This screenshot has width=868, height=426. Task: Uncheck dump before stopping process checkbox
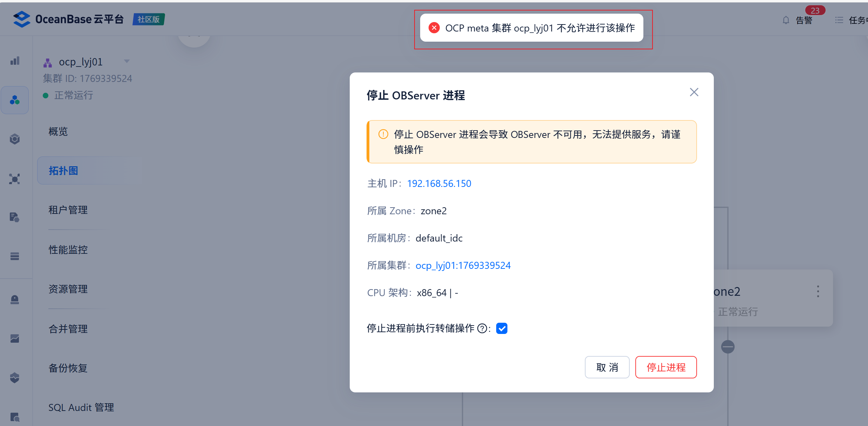pos(501,328)
